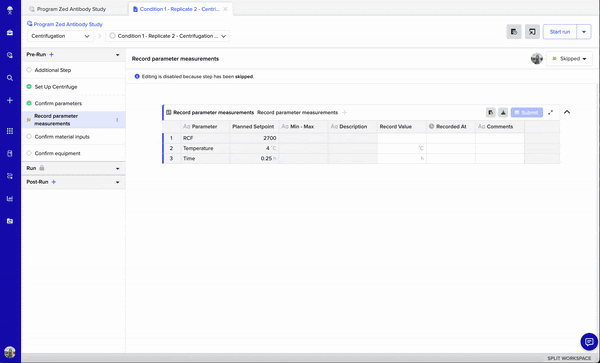Open the Confirm equipment step

73,153
